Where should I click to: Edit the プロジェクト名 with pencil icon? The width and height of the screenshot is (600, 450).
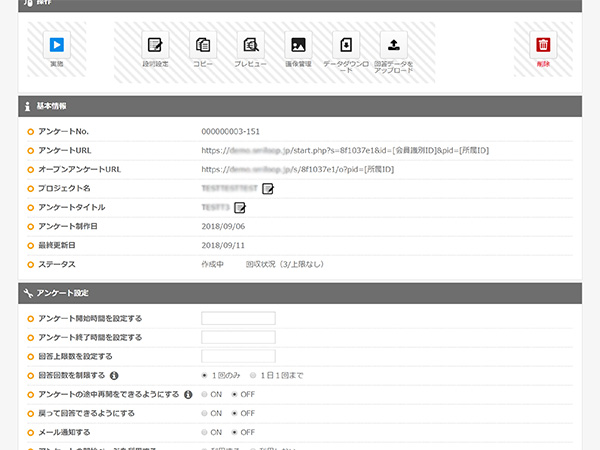pos(268,188)
